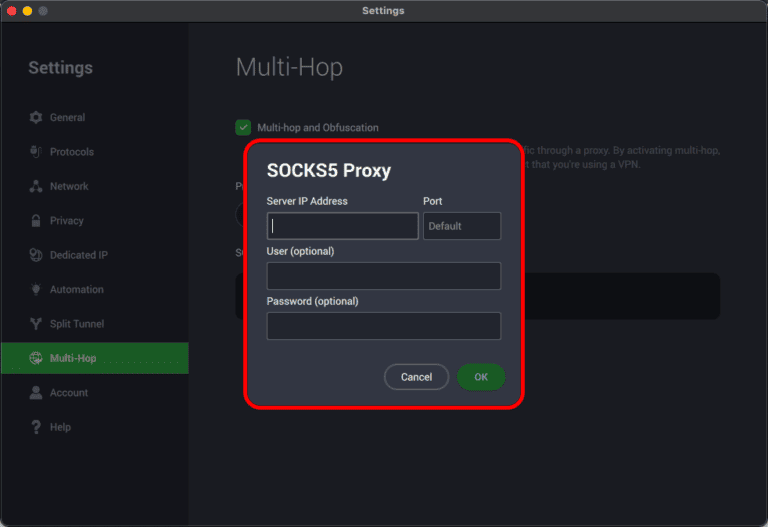
Task: Click the Multi-hop and Obfuscation label
Action: pyautogui.click(x=318, y=127)
